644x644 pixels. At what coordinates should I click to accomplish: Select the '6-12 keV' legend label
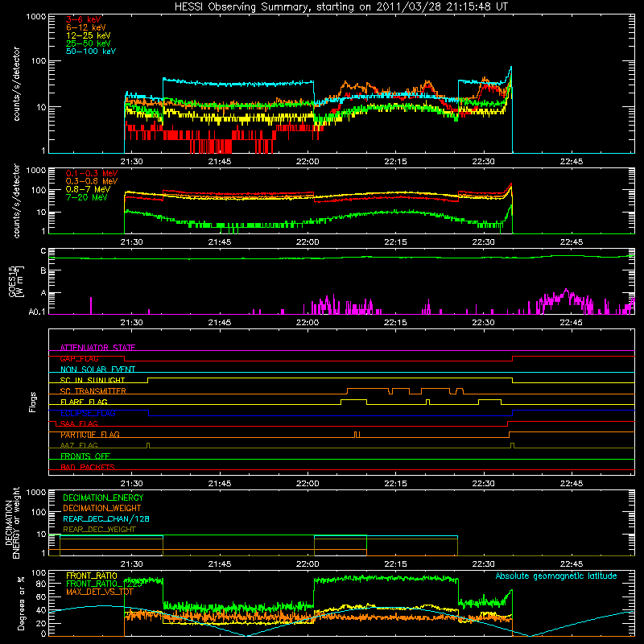click(x=86, y=27)
